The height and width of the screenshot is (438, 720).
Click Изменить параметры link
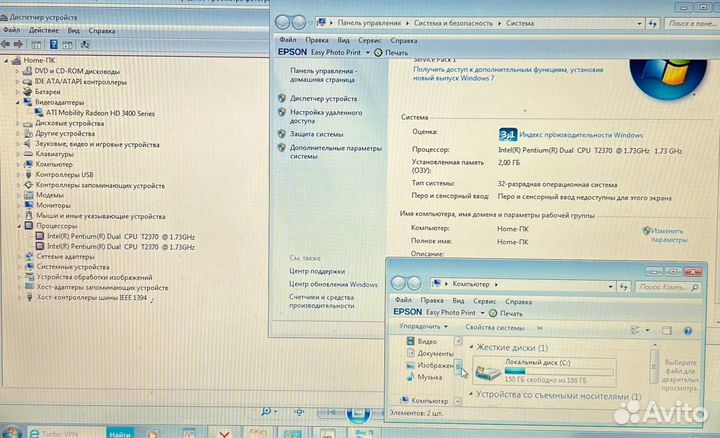(x=669, y=235)
